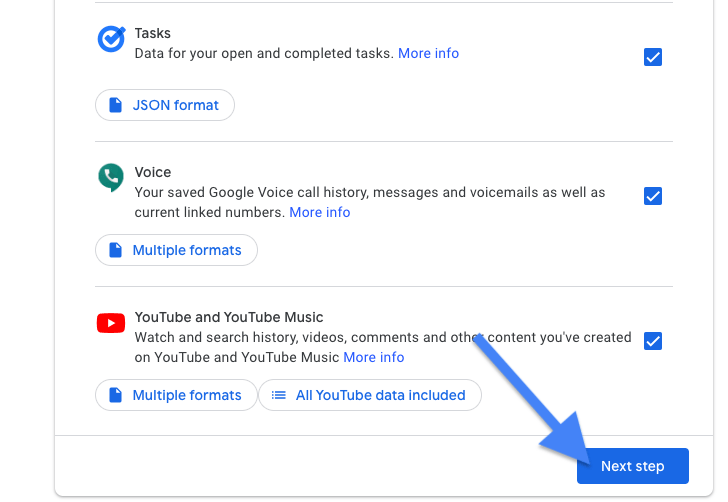Image resolution: width=728 pixels, height=502 pixels.
Task: Click the file icon in YouTube's Multiple formats
Action: (115, 395)
